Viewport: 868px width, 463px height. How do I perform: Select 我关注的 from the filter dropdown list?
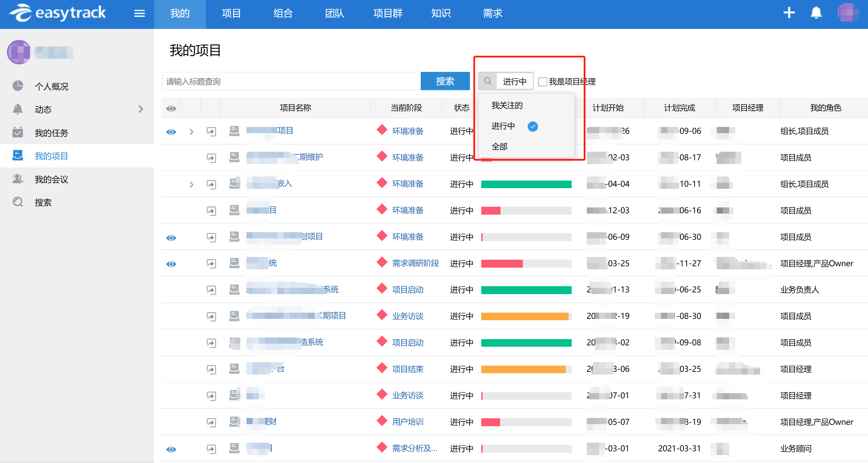pos(507,105)
